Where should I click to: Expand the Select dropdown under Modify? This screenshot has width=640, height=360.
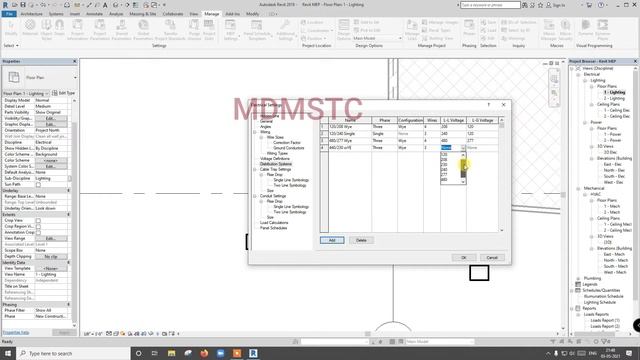tap(11, 46)
